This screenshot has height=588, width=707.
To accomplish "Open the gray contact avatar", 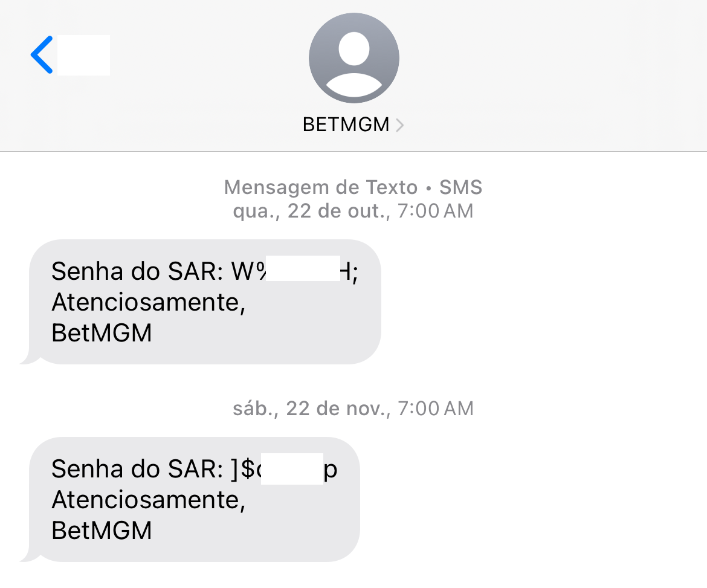I will point(353,58).
